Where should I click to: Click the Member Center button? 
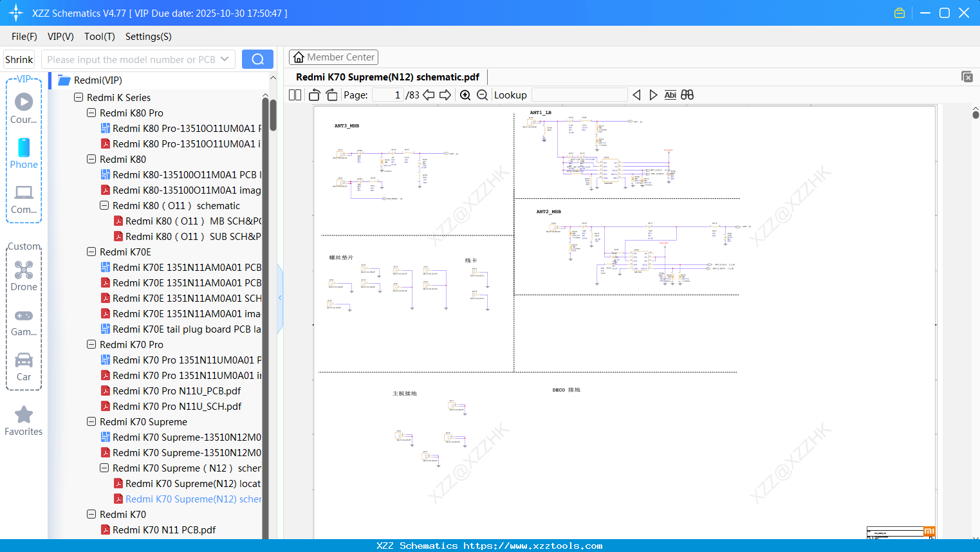tap(333, 57)
